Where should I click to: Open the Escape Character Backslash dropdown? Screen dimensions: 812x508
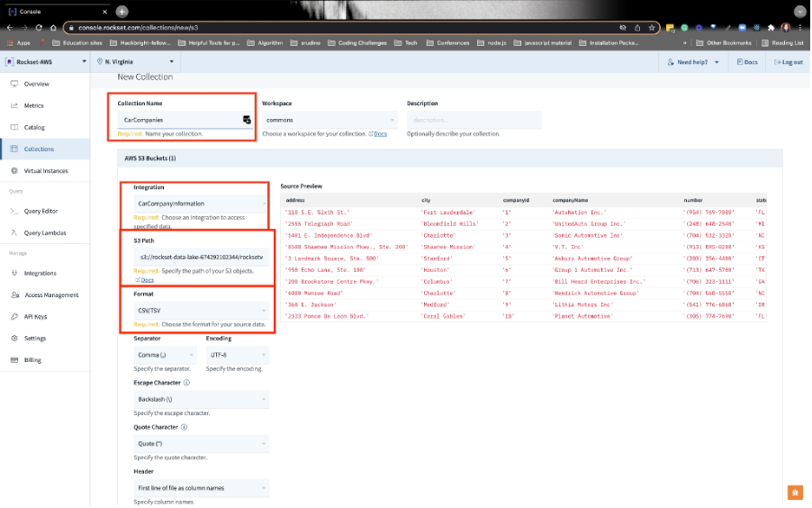pos(201,400)
